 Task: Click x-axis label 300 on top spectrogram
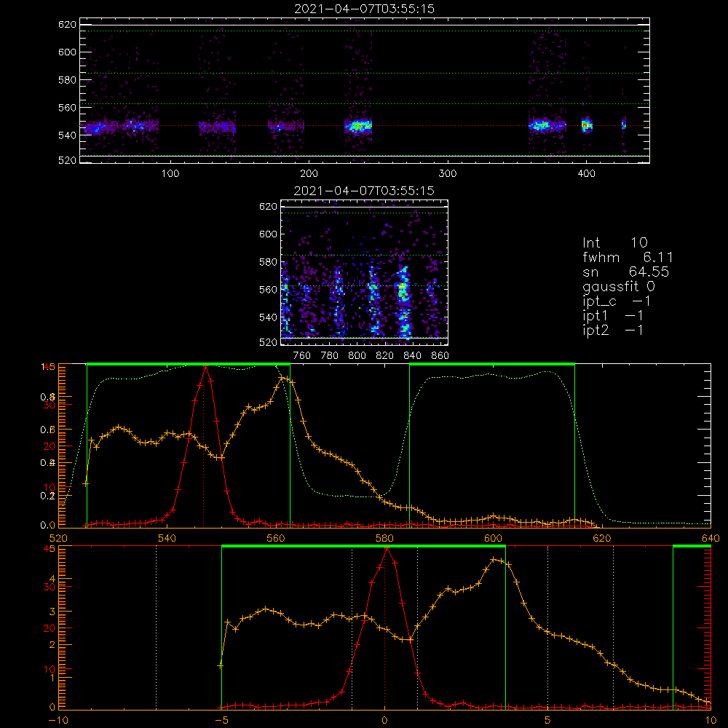coord(448,174)
